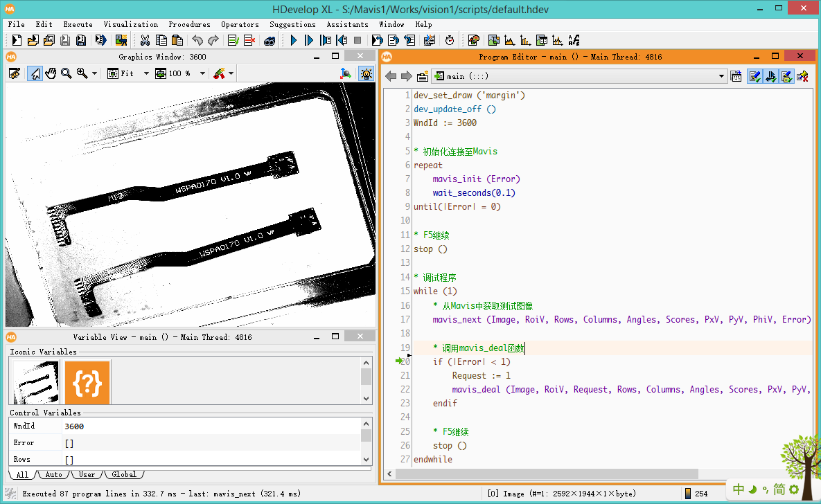821x504 pixels.
Task: Toggle the third highlighted Program Editor edit button
Action: 787,76
